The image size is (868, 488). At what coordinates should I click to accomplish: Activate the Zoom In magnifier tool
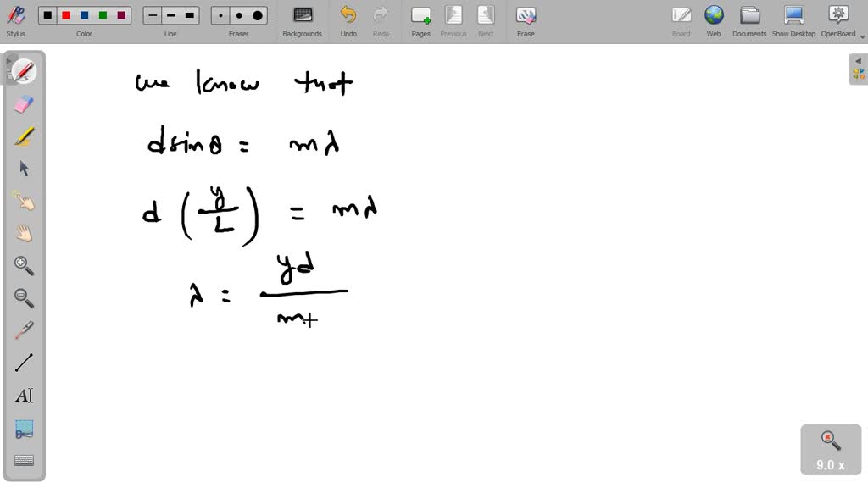[24, 266]
